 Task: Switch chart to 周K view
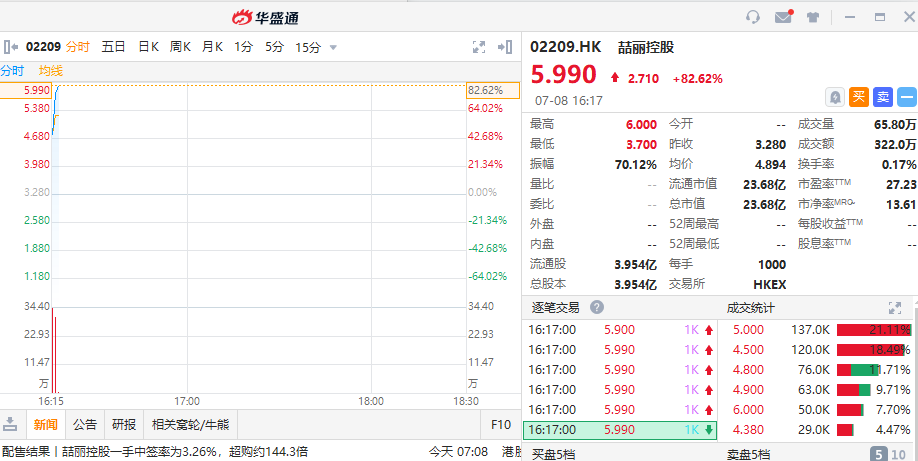click(x=180, y=47)
